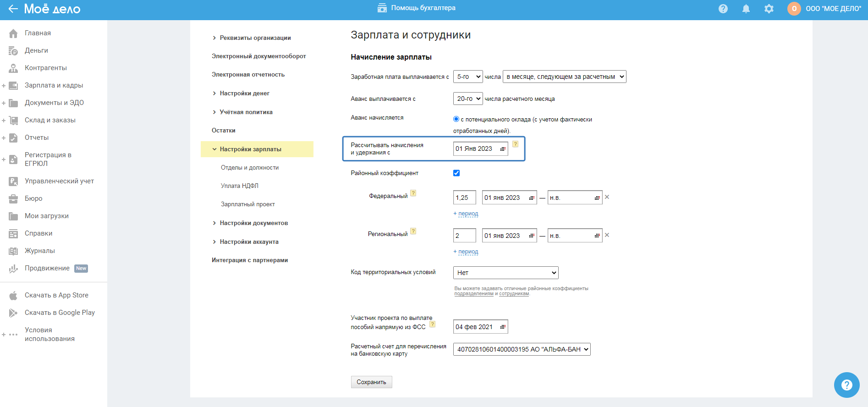Open bank account dropdown for card transfers
The width and height of the screenshot is (868, 407).
(x=522, y=349)
